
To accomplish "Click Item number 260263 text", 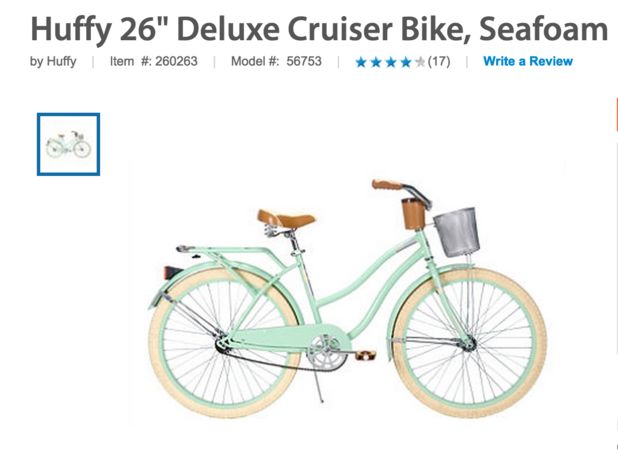I will [154, 61].
